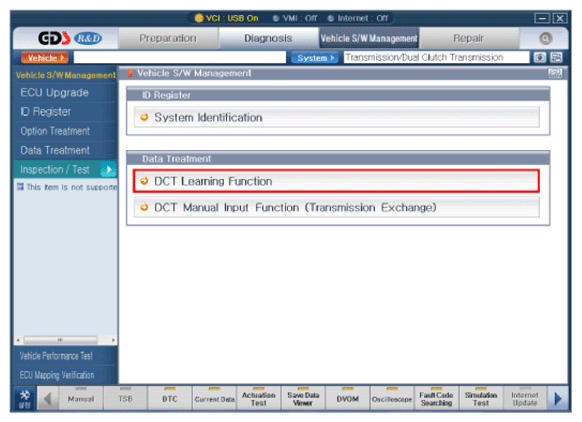582x422 pixels.
Task: Open Actuation Test from bottom toolbar
Action: pyautogui.click(x=259, y=399)
